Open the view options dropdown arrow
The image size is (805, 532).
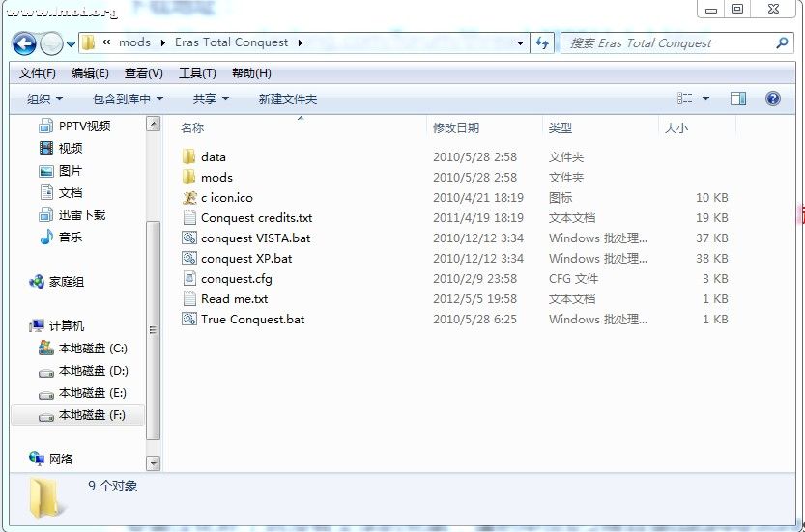[x=705, y=98]
